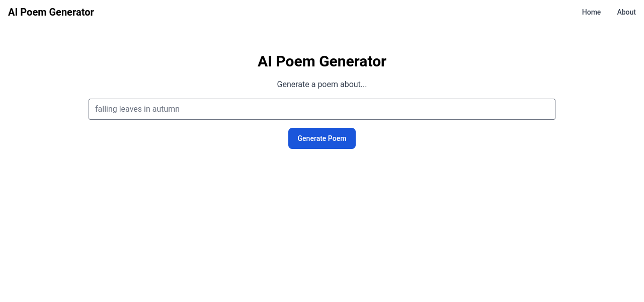Click the text box under the subtitle
Viewport: 644px width, 302px height.
(x=322, y=109)
